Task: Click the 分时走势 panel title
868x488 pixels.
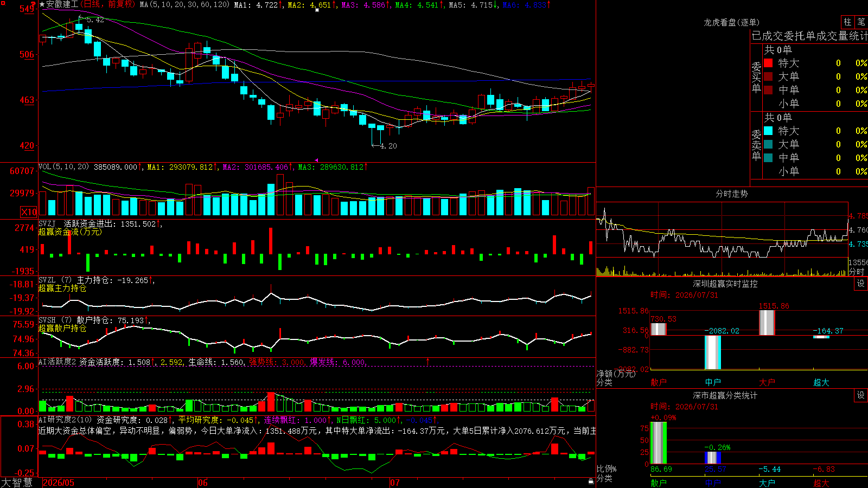Action: pyautogui.click(x=731, y=194)
